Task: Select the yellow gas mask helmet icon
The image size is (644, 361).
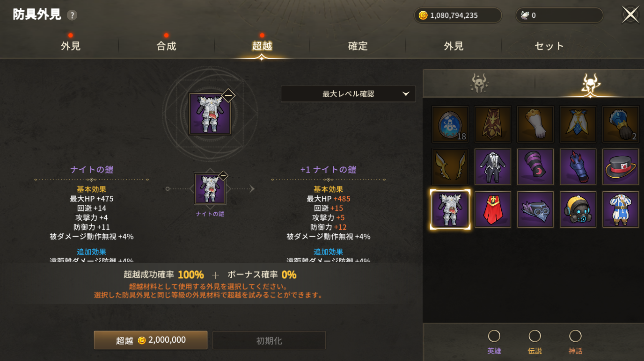Action: tap(578, 209)
